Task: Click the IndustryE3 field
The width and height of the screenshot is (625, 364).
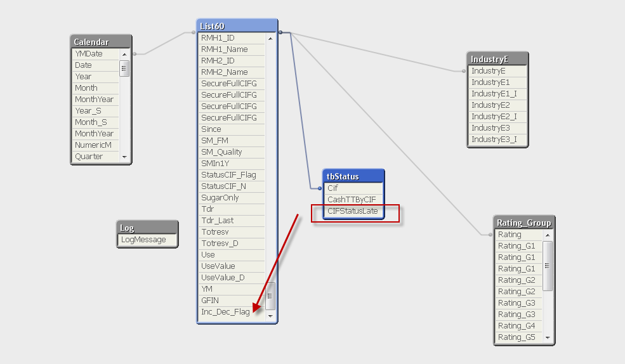Action: pyautogui.click(x=497, y=128)
